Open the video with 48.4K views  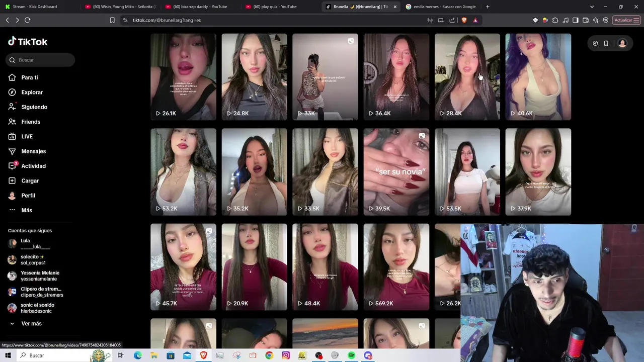(325, 267)
